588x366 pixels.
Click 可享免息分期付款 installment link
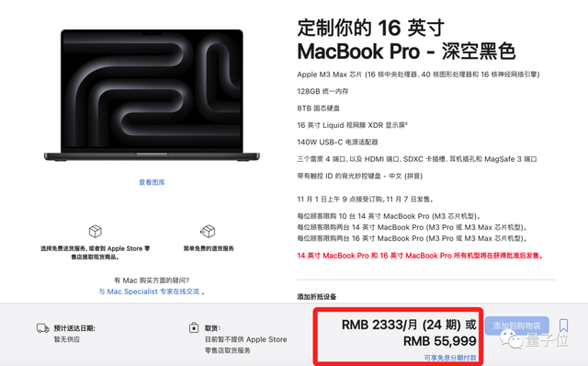click(x=450, y=358)
